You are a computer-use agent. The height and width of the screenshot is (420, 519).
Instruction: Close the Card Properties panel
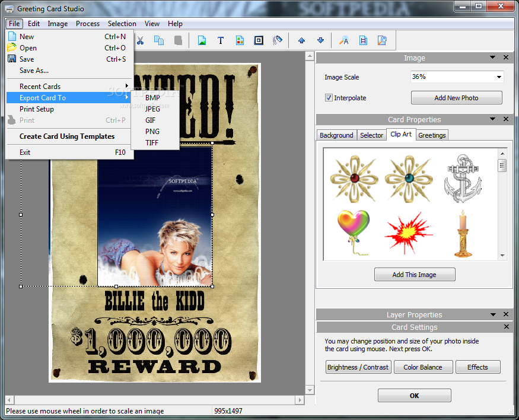506,119
